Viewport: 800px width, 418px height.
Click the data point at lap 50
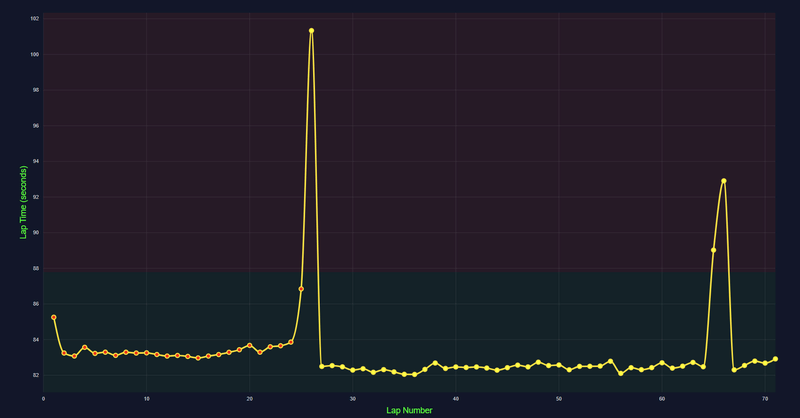point(559,365)
